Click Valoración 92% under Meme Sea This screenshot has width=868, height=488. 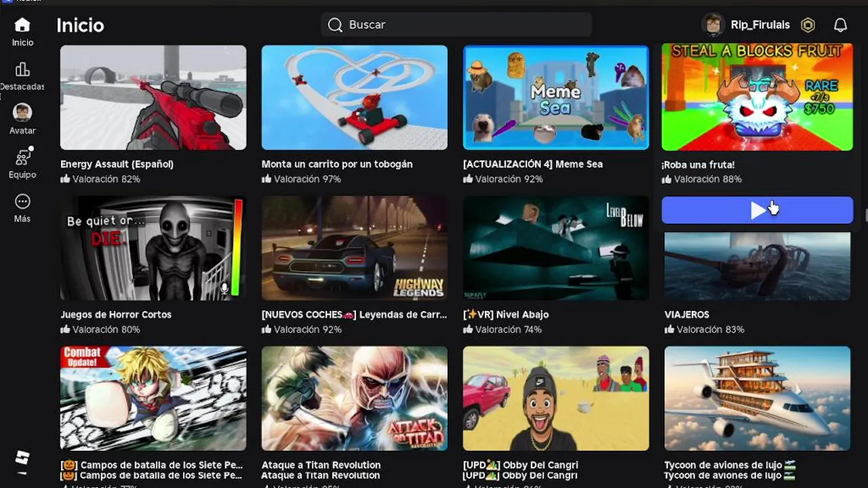pos(503,179)
